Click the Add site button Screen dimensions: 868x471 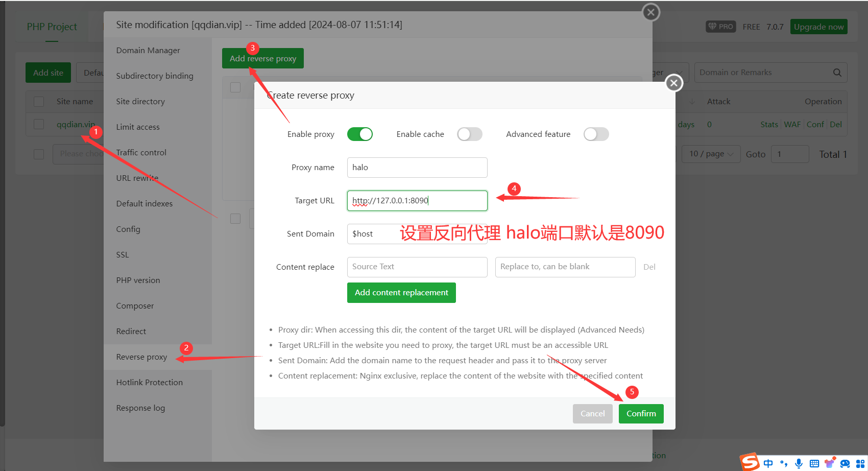pyautogui.click(x=49, y=73)
